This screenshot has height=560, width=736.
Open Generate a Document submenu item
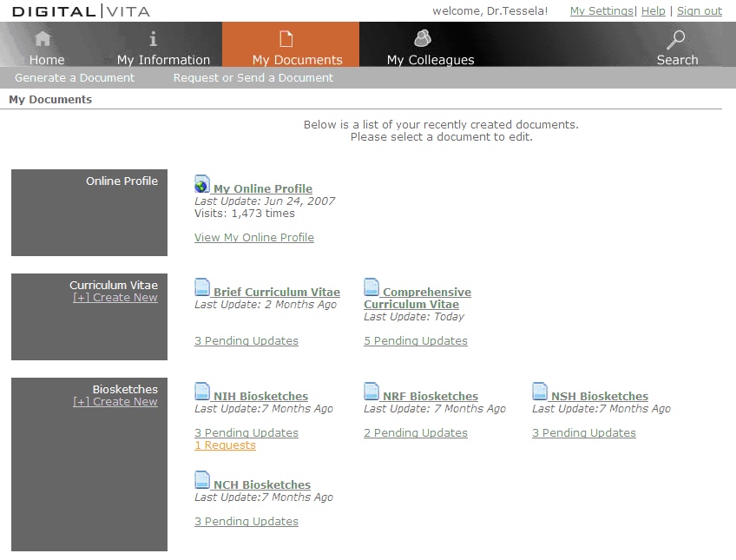pyautogui.click(x=75, y=78)
